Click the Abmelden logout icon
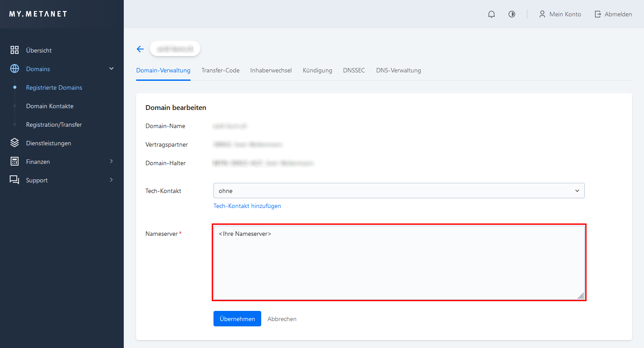 pos(598,14)
